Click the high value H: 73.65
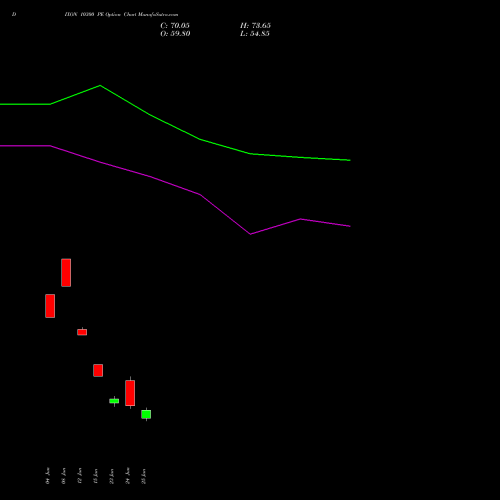The width and height of the screenshot is (500, 500). [255, 26]
